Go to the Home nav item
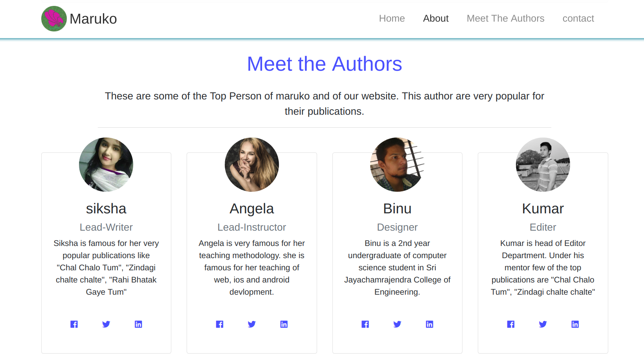This screenshot has width=644, height=354. click(x=392, y=18)
